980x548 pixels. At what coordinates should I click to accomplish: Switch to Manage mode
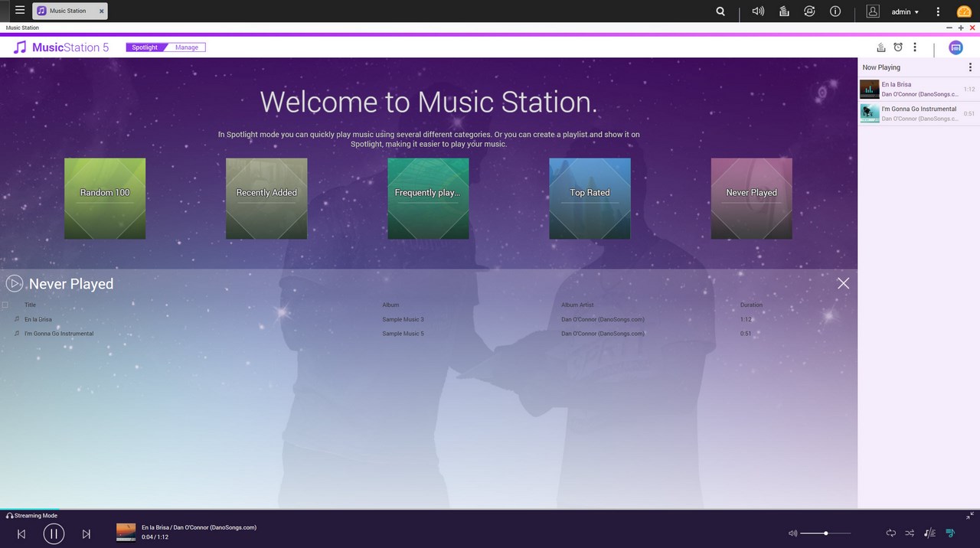click(187, 47)
